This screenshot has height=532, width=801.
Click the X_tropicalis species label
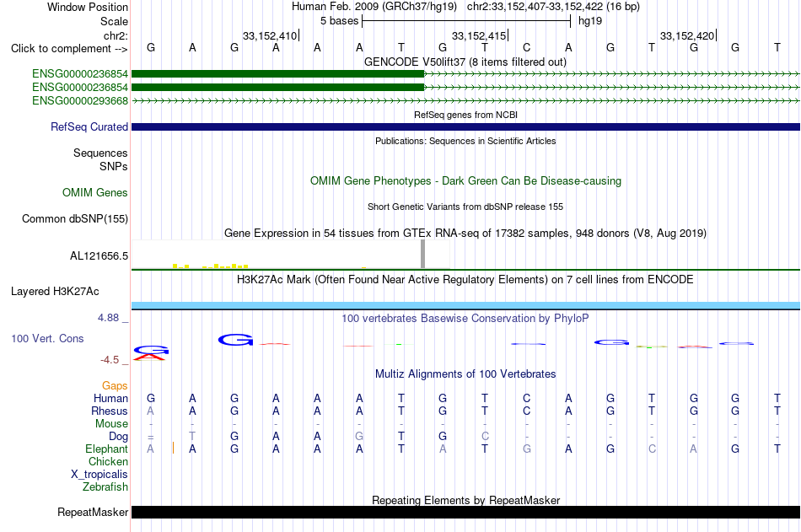click(99, 475)
